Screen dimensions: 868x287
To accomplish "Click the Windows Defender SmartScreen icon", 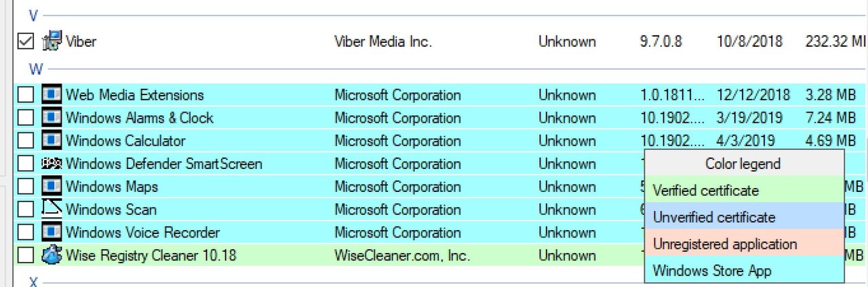I will (x=52, y=164).
